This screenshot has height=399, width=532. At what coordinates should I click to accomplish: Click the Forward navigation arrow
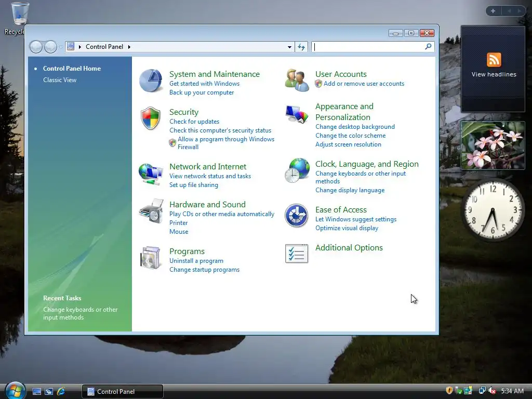point(50,47)
